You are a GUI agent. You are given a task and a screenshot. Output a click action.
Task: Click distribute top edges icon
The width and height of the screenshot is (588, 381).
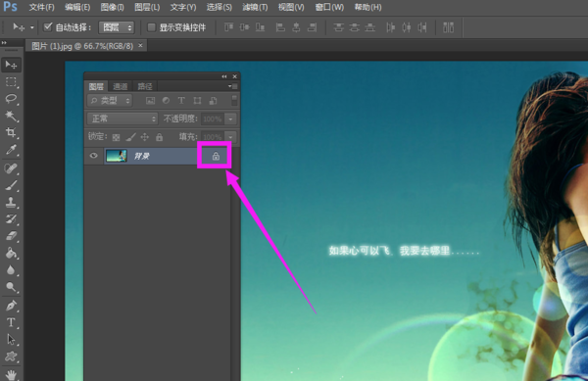tap(339, 27)
